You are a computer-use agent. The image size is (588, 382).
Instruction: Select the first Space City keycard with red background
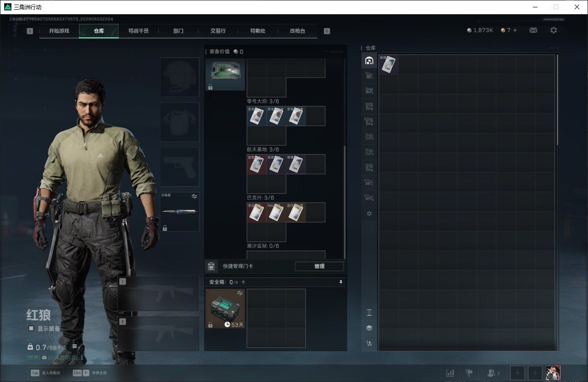[x=257, y=164]
